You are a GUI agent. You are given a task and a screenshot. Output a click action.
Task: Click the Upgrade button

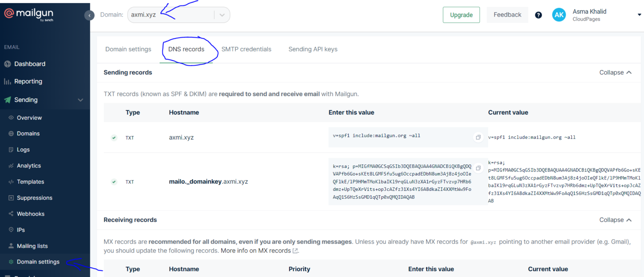point(461,15)
